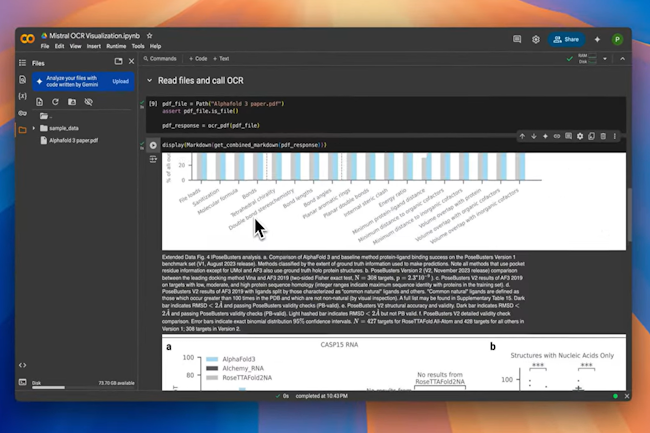Click the notebook title Mistral OCR Visualization.ipynb
This screenshot has width=650, height=433.
pos(95,36)
